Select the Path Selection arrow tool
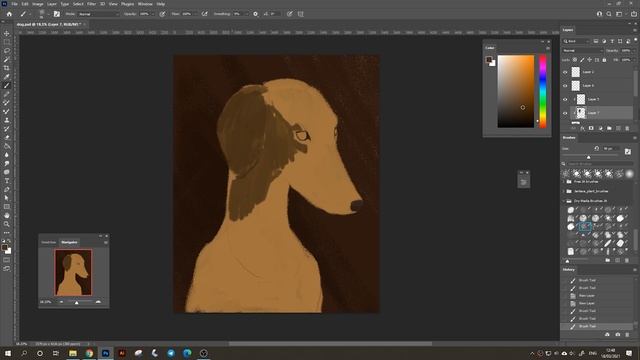The width and height of the screenshot is (640, 360). tap(7, 198)
